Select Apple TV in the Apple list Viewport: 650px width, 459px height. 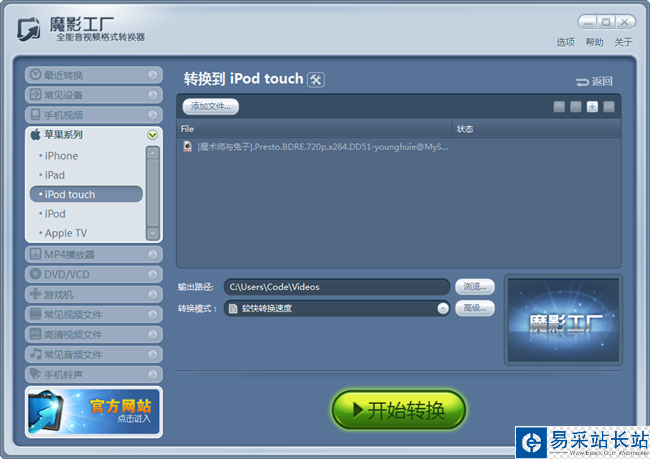pos(86,233)
